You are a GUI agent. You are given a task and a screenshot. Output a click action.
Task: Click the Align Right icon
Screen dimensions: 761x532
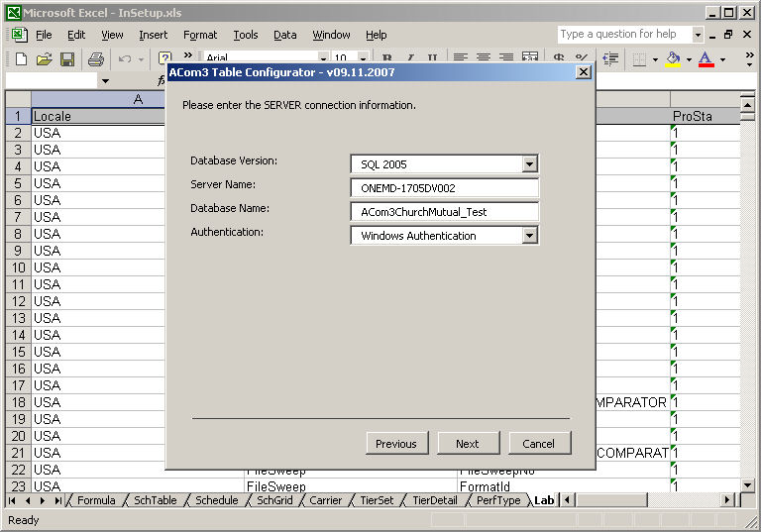pyautogui.click(x=506, y=57)
